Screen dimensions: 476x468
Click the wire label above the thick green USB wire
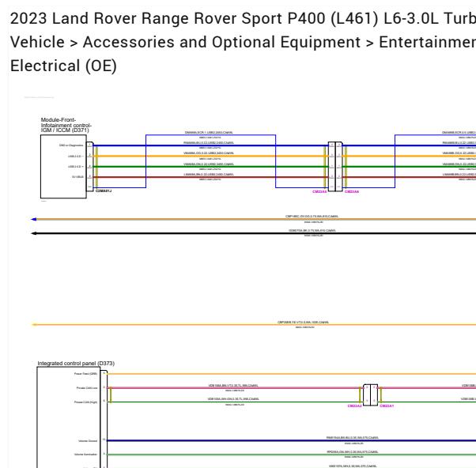tap(209, 164)
